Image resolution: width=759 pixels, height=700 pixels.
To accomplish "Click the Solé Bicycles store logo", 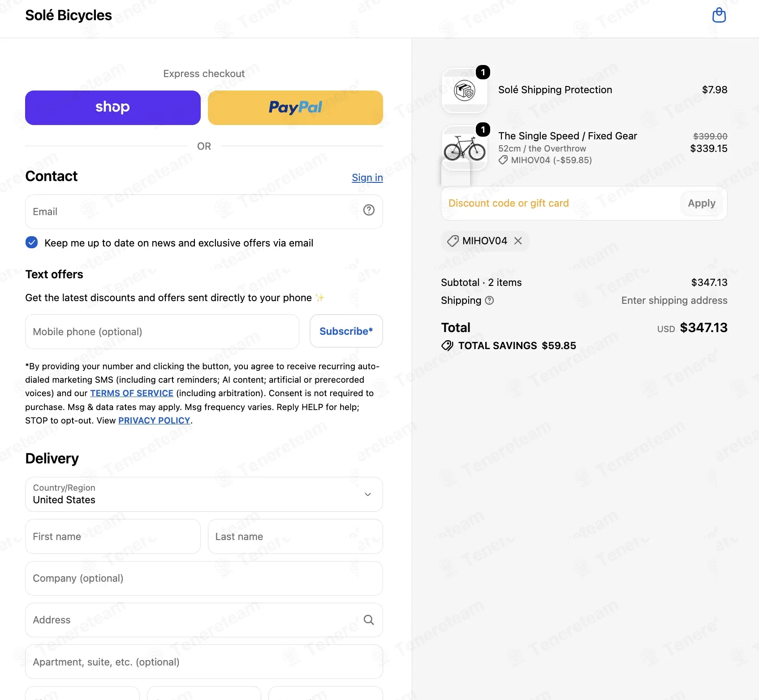I will [x=69, y=15].
